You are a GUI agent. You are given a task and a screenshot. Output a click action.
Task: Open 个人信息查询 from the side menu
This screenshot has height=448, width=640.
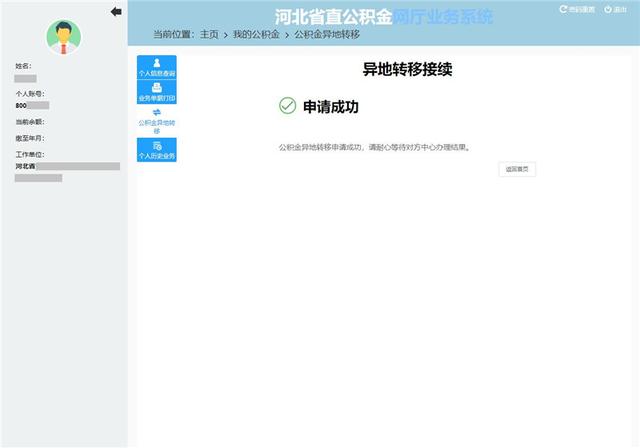click(x=156, y=68)
